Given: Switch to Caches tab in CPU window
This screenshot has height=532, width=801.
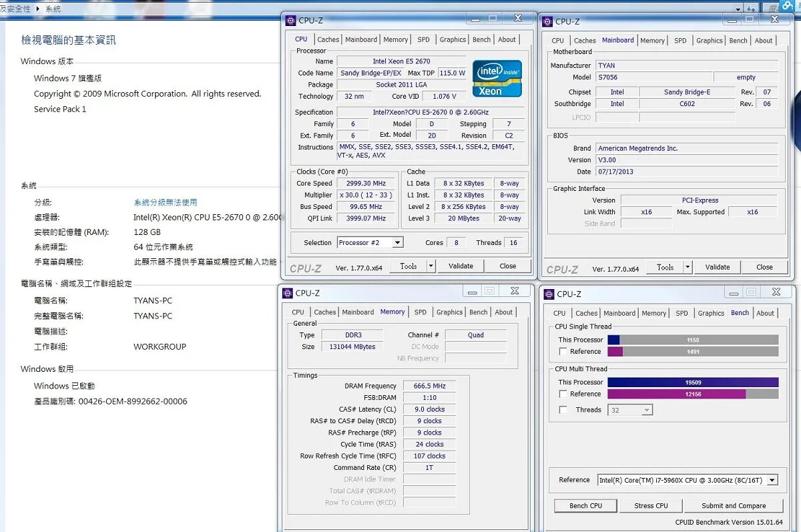Looking at the screenshot, I should [x=328, y=39].
